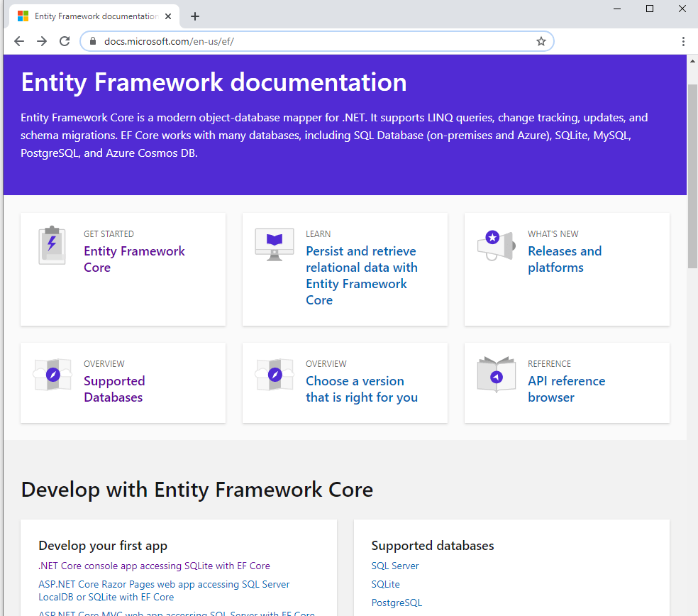Image resolution: width=698 pixels, height=616 pixels.
Task: Open ASP.NET Core Razor Pages web app link
Action: [x=164, y=590]
